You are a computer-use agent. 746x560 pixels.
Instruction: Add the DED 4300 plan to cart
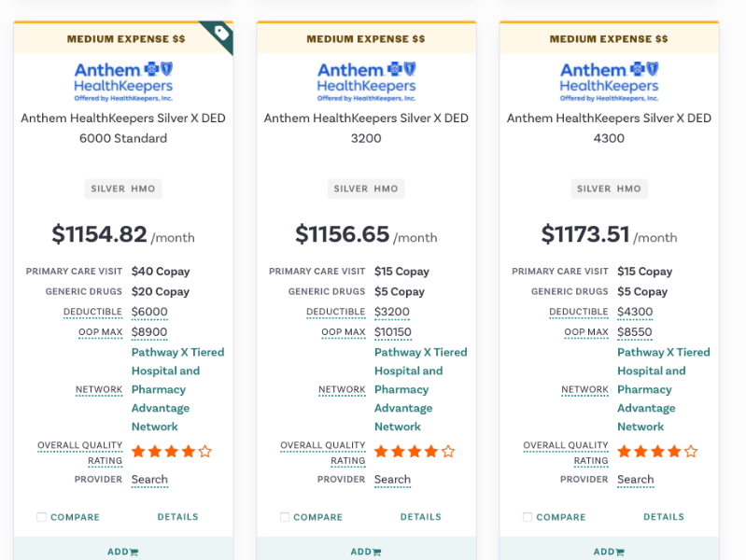pyautogui.click(x=608, y=552)
